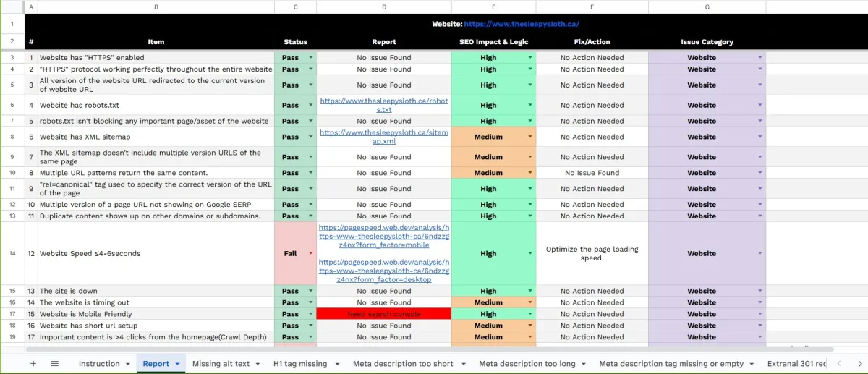The image size is (868, 374).
Task: Select column G header
Action: (x=707, y=7)
